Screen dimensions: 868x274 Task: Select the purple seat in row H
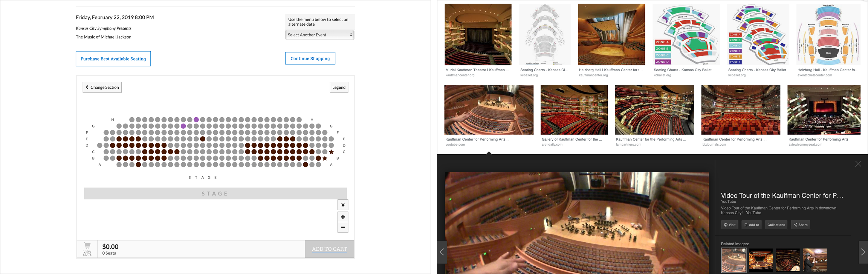pos(196,119)
